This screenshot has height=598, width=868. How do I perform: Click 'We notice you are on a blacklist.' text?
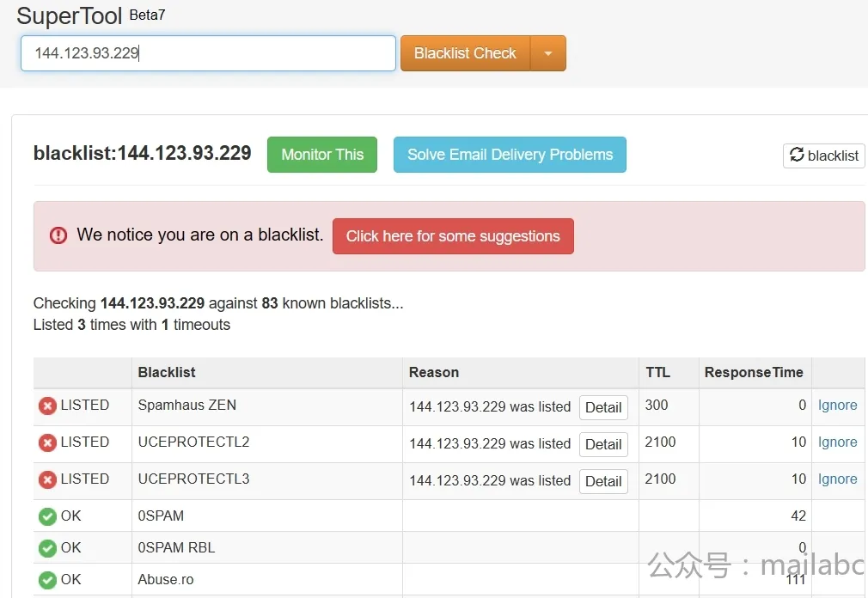pos(200,235)
